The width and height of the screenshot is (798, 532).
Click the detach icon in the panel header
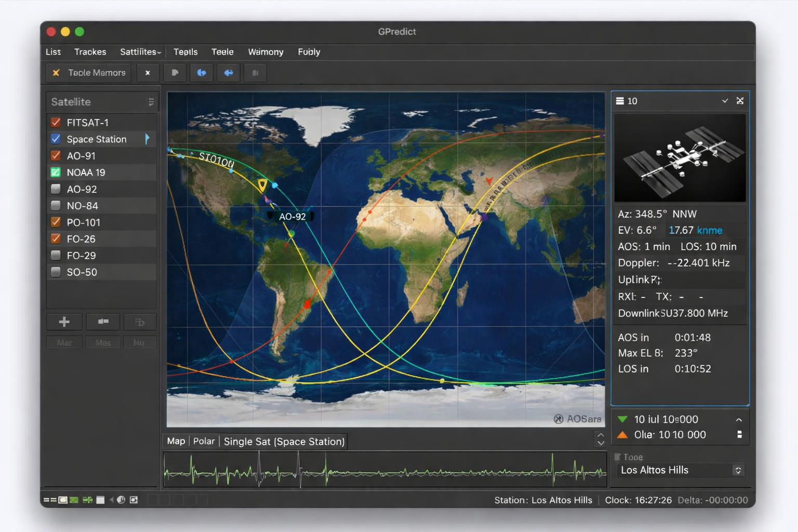click(741, 101)
